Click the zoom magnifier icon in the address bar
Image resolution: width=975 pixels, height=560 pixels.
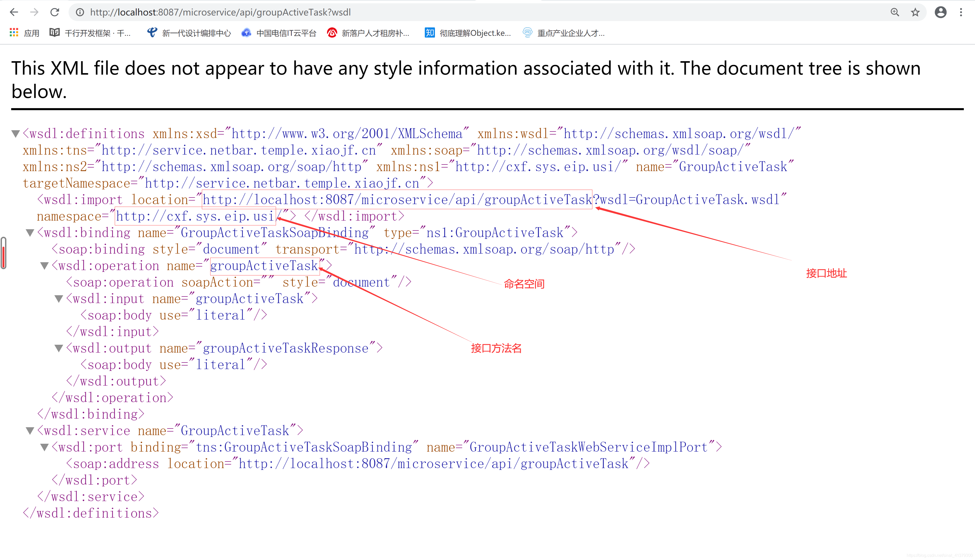895,12
